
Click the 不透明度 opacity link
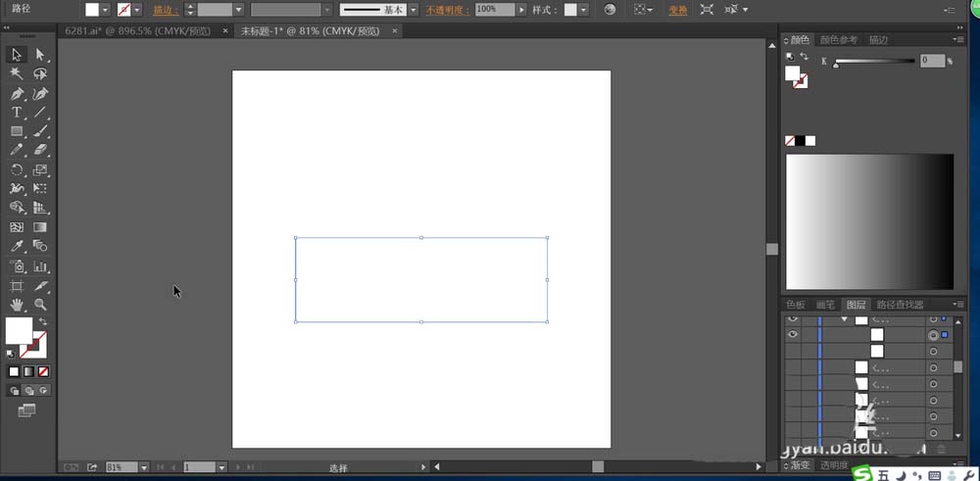[448, 10]
